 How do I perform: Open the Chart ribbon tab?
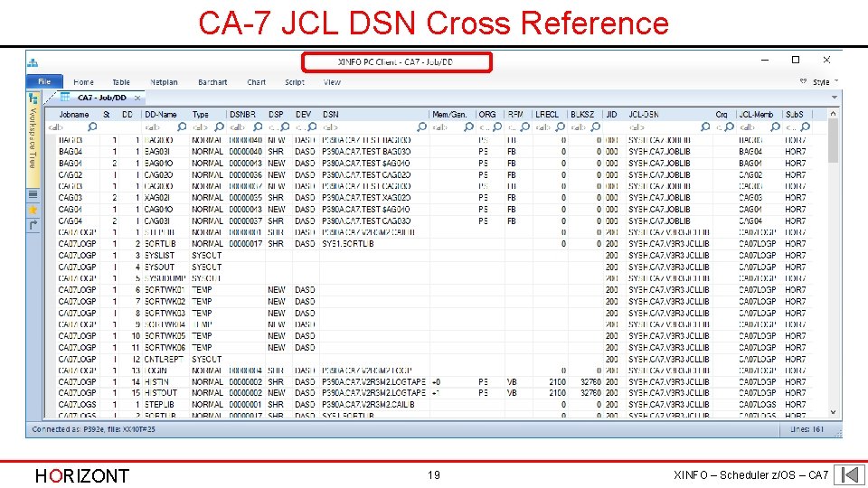click(256, 82)
